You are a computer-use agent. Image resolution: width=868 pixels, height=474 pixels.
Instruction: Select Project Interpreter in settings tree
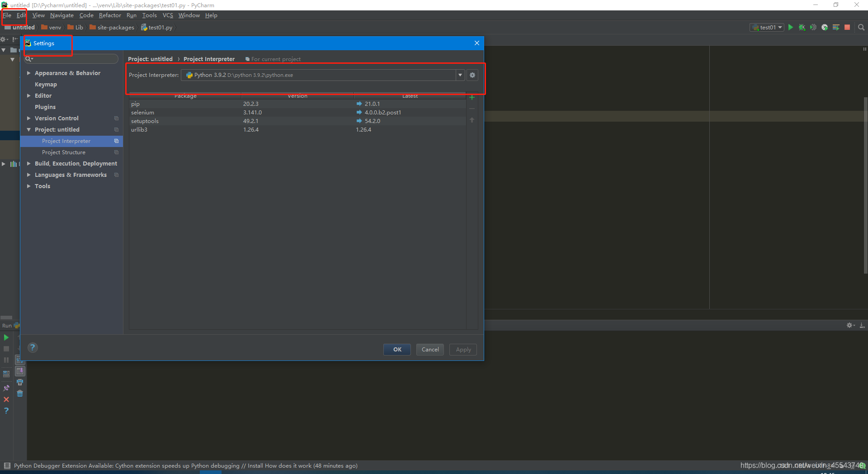click(71, 141)
